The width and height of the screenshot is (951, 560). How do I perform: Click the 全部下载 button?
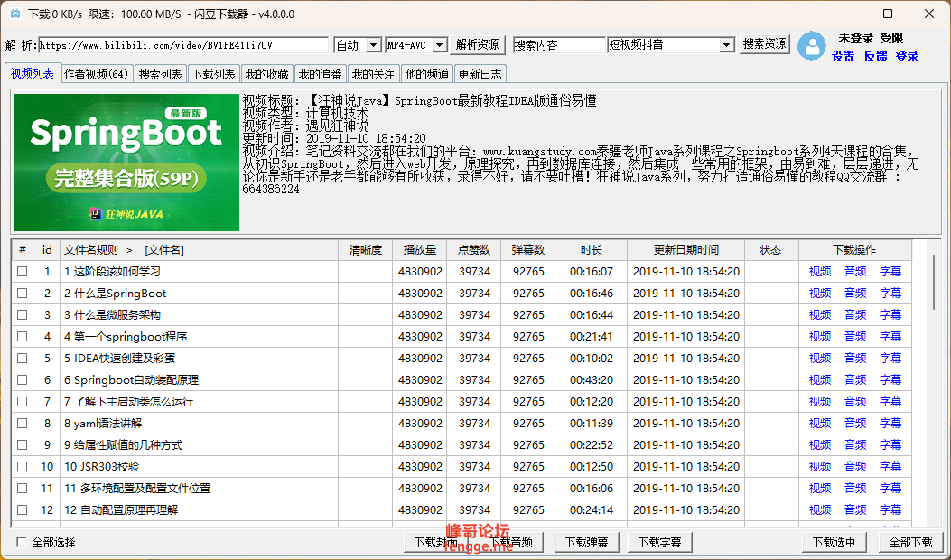(x=910, y=542)
